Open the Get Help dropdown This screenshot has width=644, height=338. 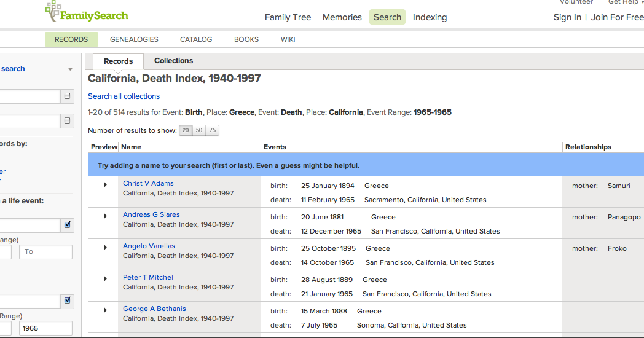coord(625,2)
